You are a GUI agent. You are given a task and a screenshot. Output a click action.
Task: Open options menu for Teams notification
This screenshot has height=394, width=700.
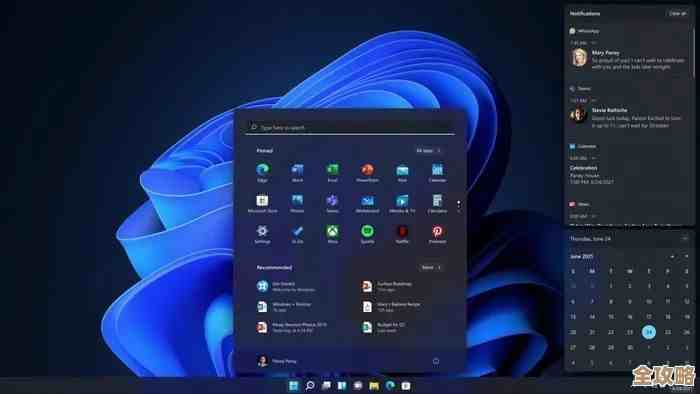point(594,100)
